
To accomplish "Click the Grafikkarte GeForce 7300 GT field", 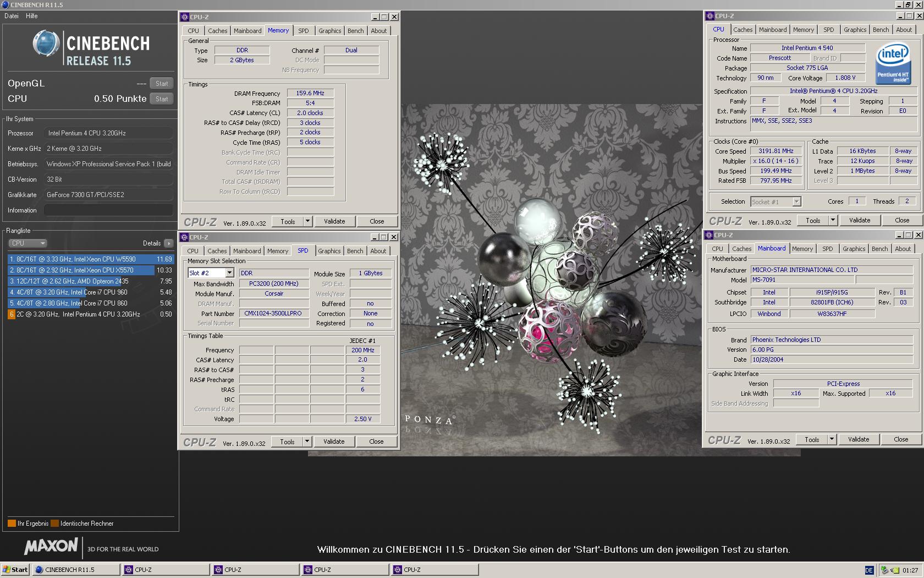I will (109, 195).
